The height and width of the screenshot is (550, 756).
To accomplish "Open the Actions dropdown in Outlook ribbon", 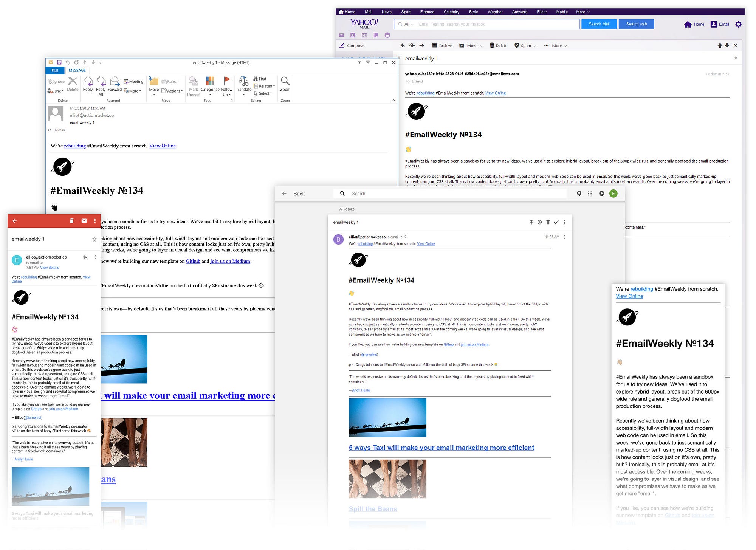I will (172, 91).
